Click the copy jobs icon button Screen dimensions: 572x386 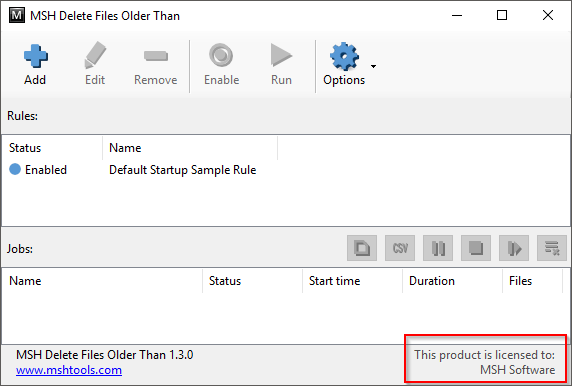(x=362, y=248)
